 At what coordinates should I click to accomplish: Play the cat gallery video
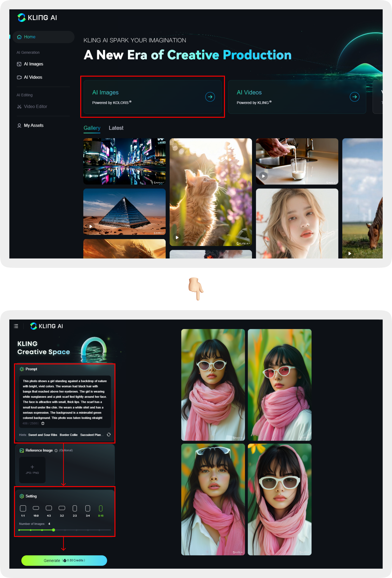[177, 237]
